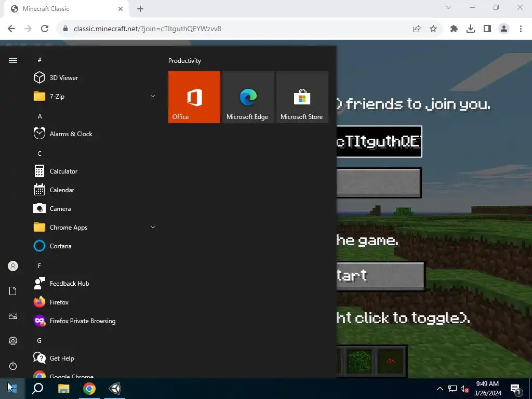Open the Get Help app
The image size is (532, 399).
[x=95, y=358]
